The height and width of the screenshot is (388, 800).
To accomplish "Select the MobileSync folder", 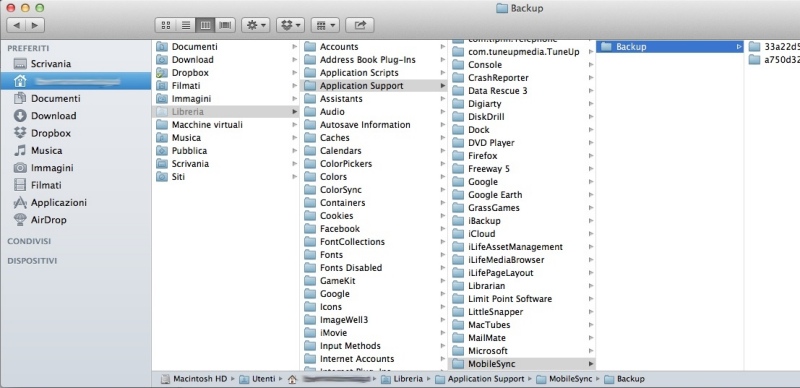I will pos(522,364).
